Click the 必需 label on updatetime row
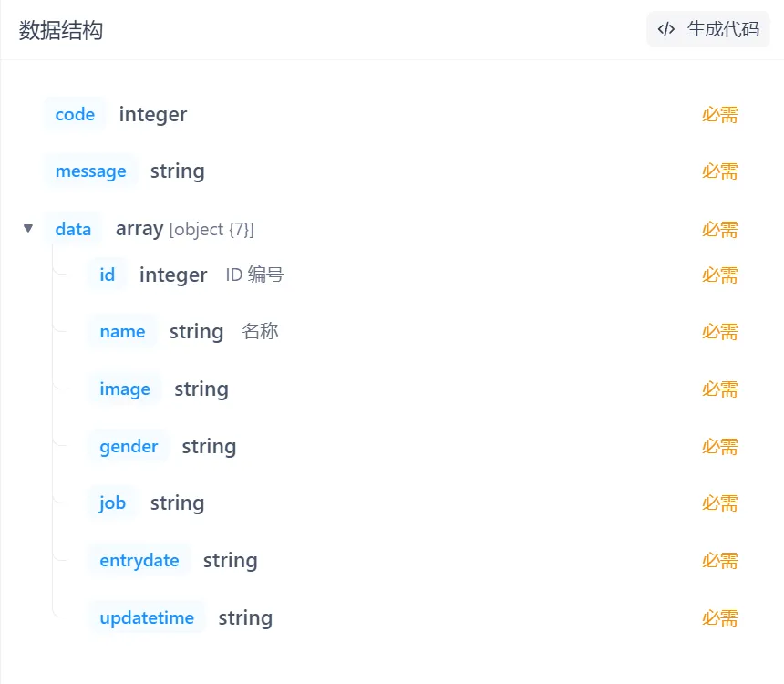This screenshot has height=684, width=784. (719, 617)
